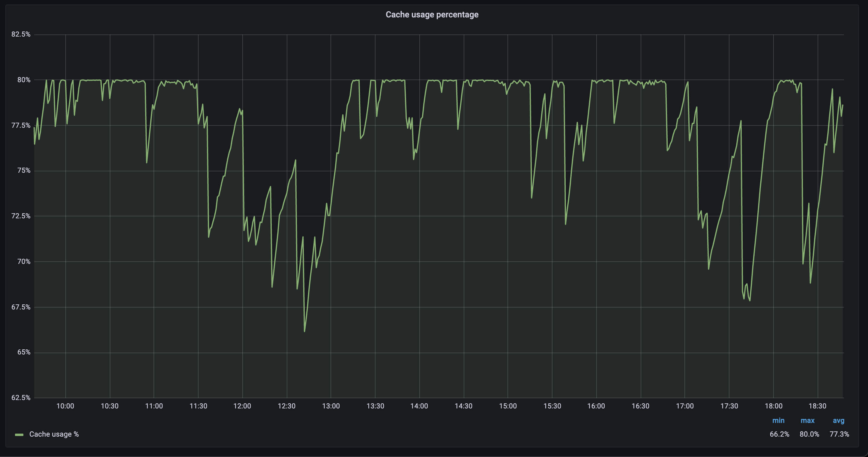Click the 17:00 x-axis time label
The height and width of the screenshot is (457, 868).
pos(684,406)
